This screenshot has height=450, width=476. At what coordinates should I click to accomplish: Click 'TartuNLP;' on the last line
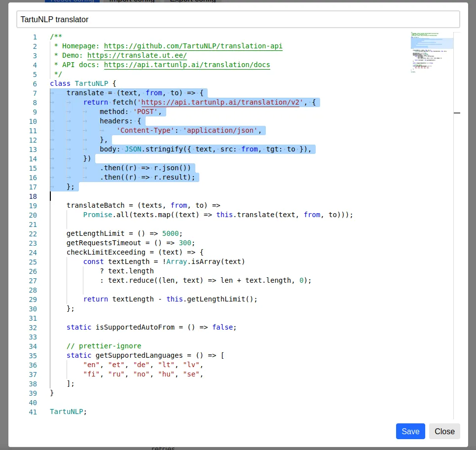click(x=68, y=412)
